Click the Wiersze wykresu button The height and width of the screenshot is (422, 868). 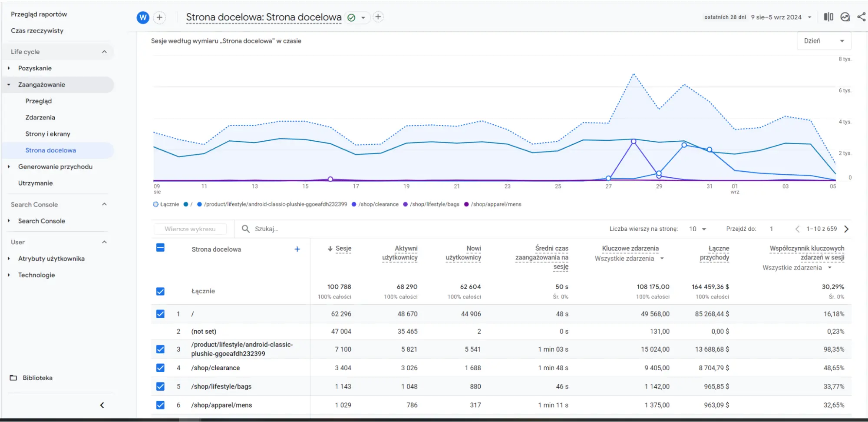pos(190,229)
